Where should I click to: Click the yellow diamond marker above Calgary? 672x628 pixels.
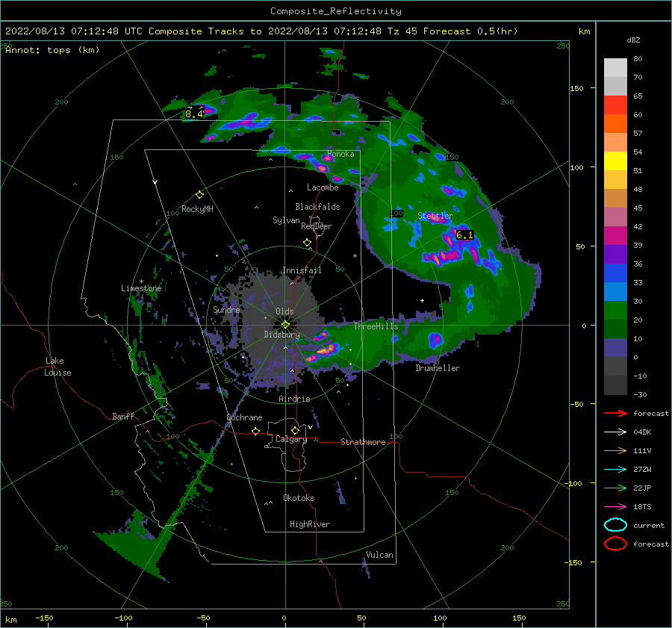[x=295, y=430]
